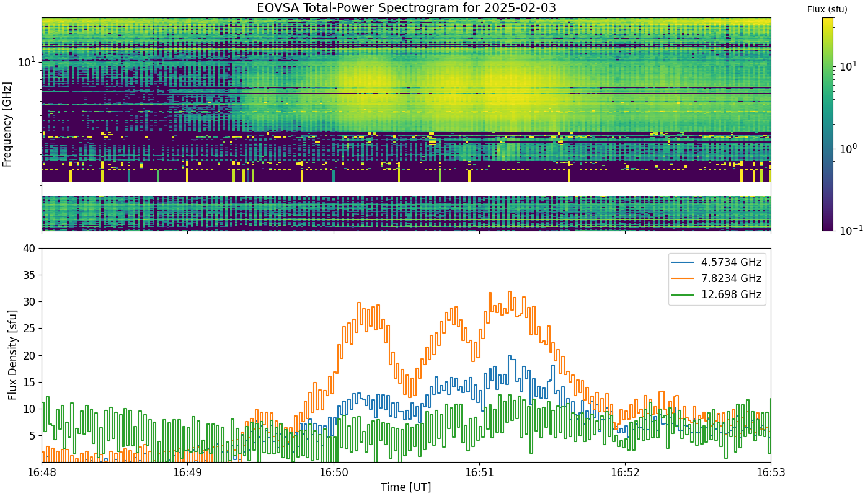
Task: Click the 25 flux density tick label
Action: pyautogui.click(x=29, y=329)
